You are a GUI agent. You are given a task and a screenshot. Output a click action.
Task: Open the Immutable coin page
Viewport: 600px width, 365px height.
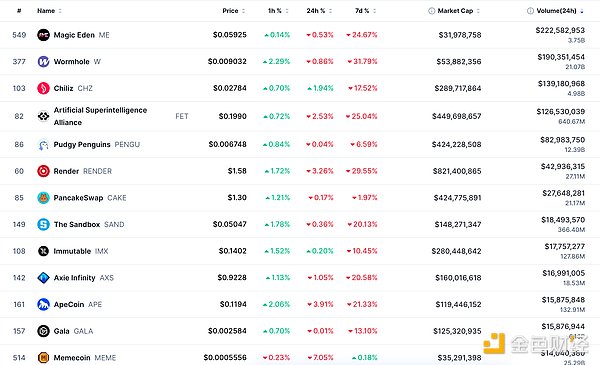click(x=72, y=251)
